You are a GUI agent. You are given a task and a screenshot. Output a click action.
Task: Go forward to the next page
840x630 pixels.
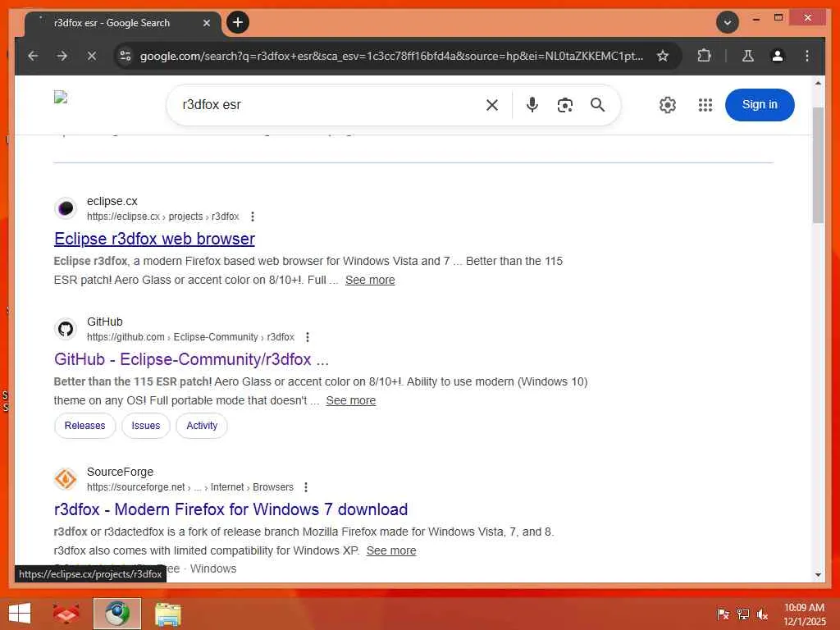click(x=62, y=56)
